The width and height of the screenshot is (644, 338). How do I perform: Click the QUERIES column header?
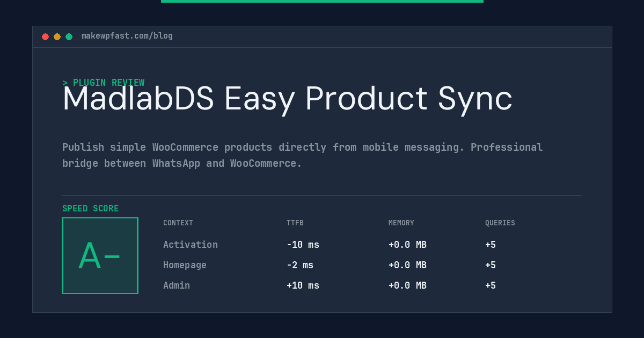[x=500, y=223]
